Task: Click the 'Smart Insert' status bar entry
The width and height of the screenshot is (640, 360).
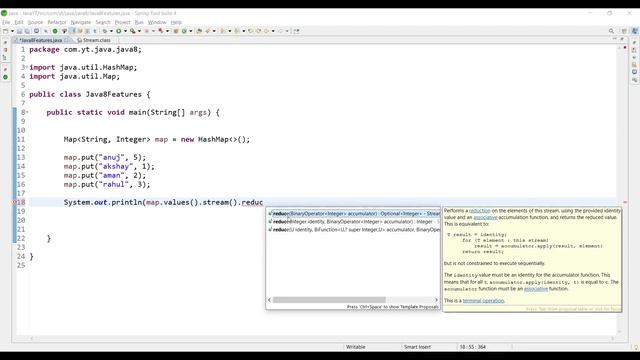Action: tap(417, 347)
